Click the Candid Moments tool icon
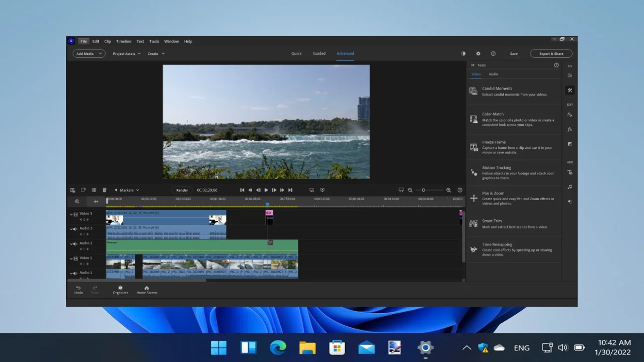This screenshot has height=362, width=644. coord(473,91)
